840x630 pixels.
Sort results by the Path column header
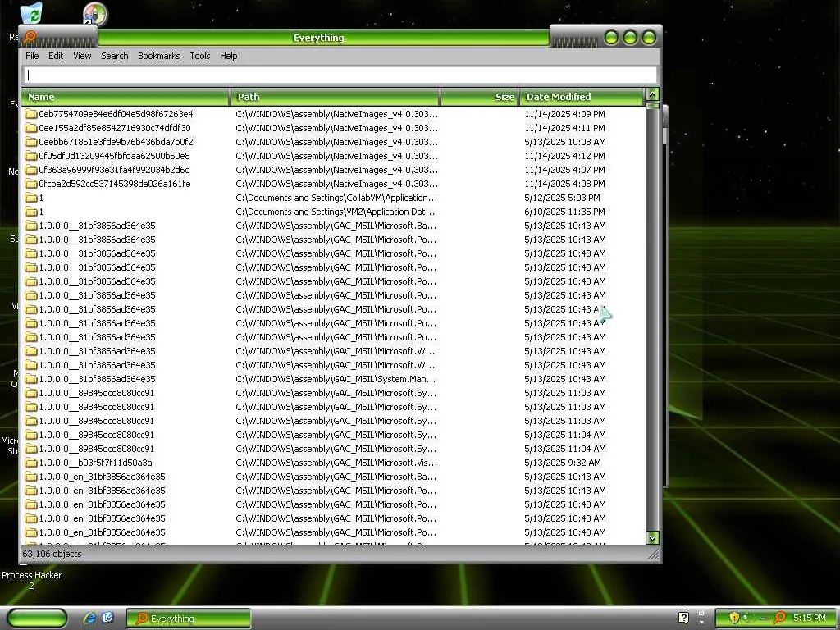[336, 97]
